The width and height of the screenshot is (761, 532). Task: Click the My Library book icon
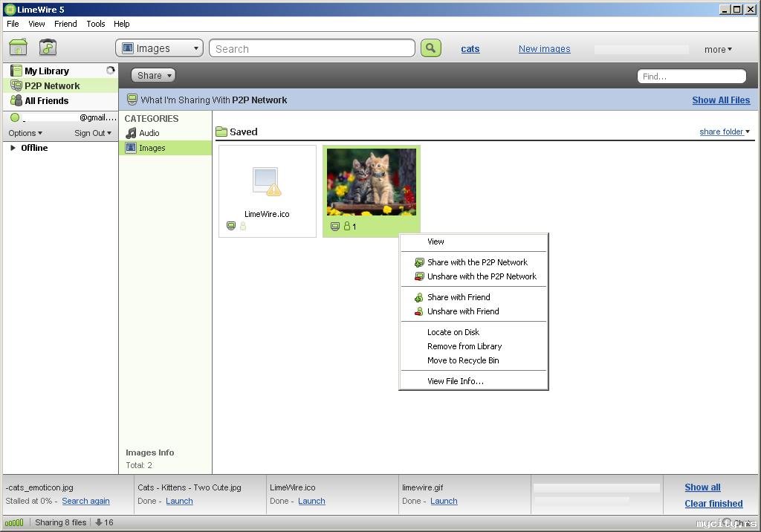pos(16,71)
